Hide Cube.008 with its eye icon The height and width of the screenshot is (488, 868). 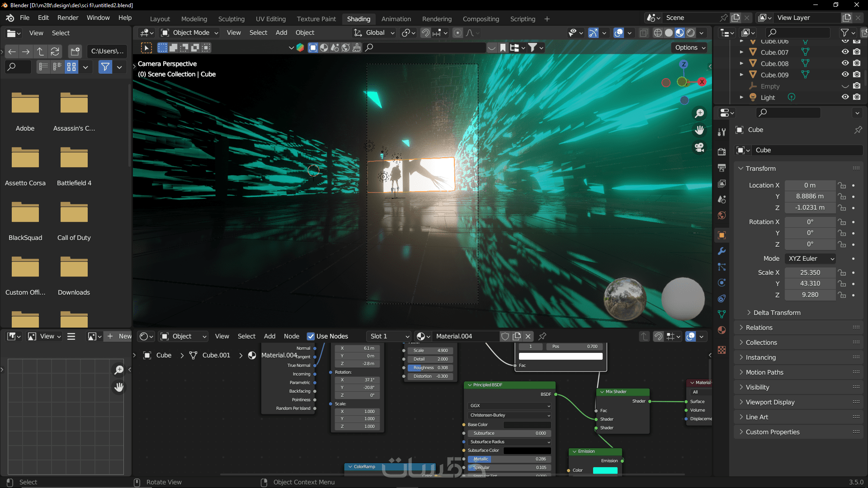pyautogui.click(x=845, y=63)
